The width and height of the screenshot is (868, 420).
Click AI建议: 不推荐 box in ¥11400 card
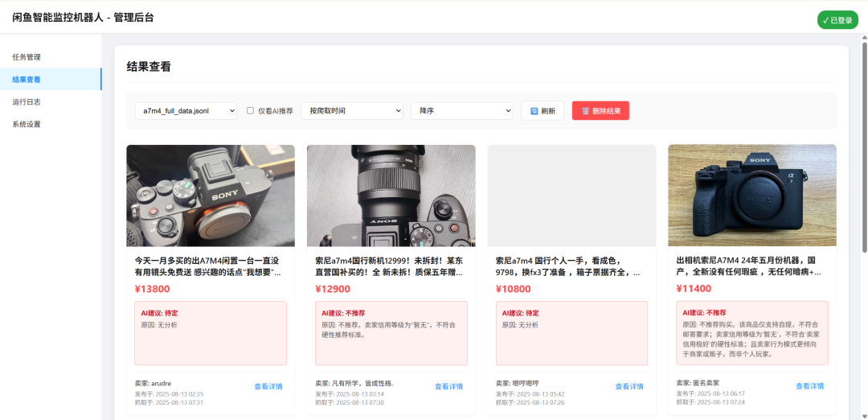click(x=752, y=332)
